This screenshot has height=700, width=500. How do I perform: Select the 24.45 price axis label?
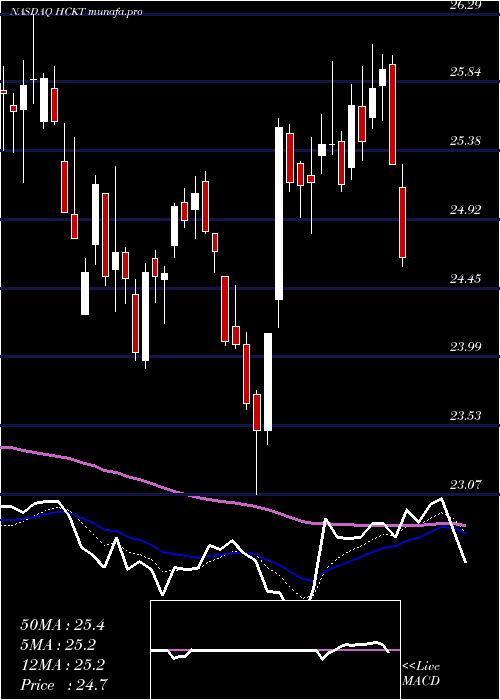466,279
